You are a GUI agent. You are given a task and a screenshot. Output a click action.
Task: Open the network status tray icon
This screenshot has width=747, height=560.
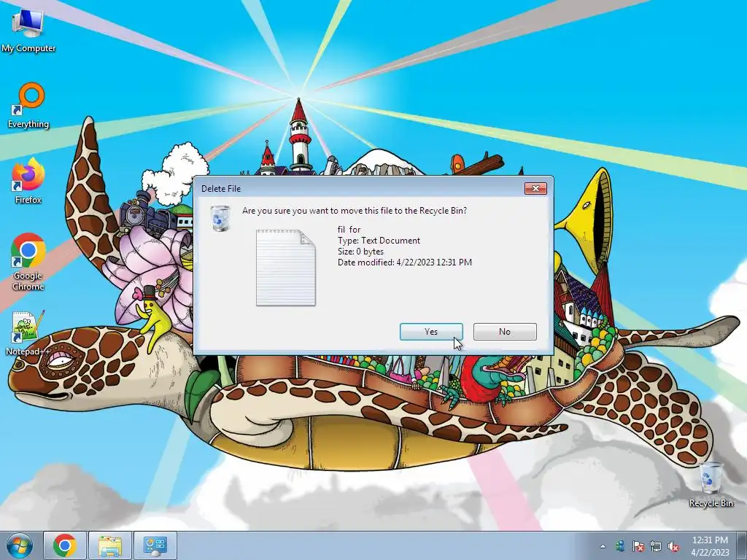pyautogui.click(x=656, y=547)
